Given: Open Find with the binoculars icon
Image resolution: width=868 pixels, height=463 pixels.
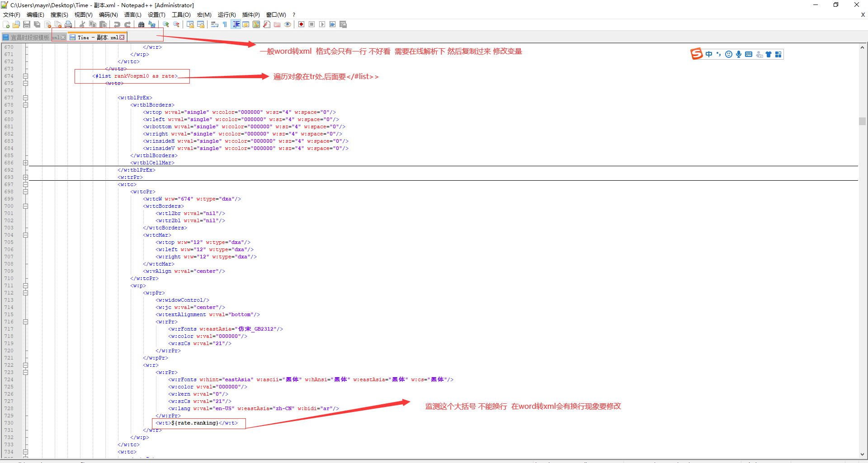Looking at the screenshot, I should [142, 24].
